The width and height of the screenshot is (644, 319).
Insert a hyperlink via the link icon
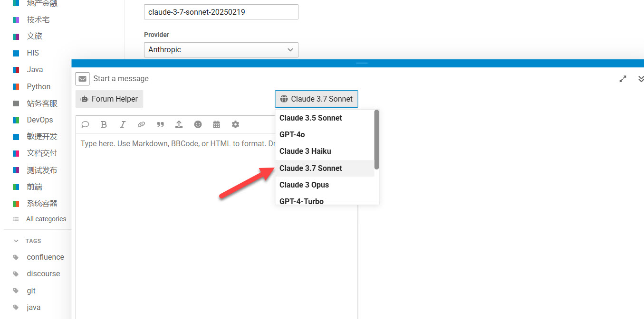[x=141, y=124]
